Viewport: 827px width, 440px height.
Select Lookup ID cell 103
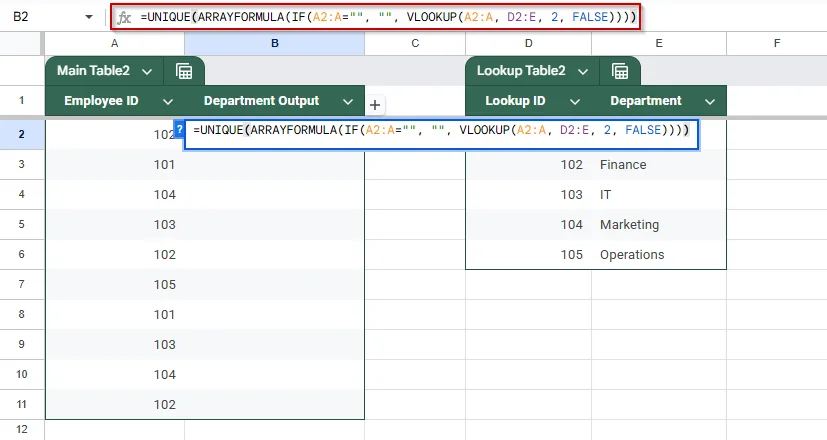click(x=528, y=195)
